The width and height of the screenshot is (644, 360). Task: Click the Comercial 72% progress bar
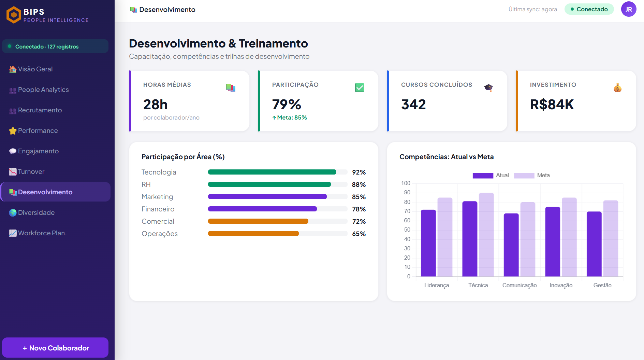278,221
